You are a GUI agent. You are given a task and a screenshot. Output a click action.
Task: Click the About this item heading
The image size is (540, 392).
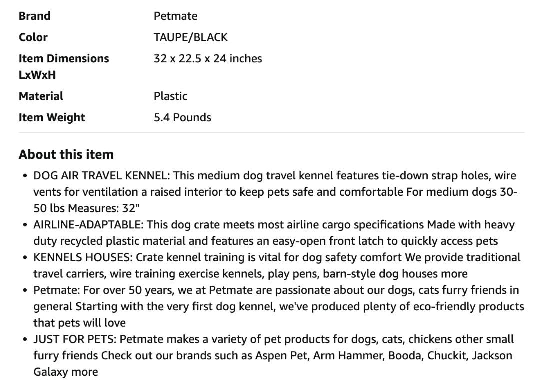pyautogui.click(x=66, y=154)
